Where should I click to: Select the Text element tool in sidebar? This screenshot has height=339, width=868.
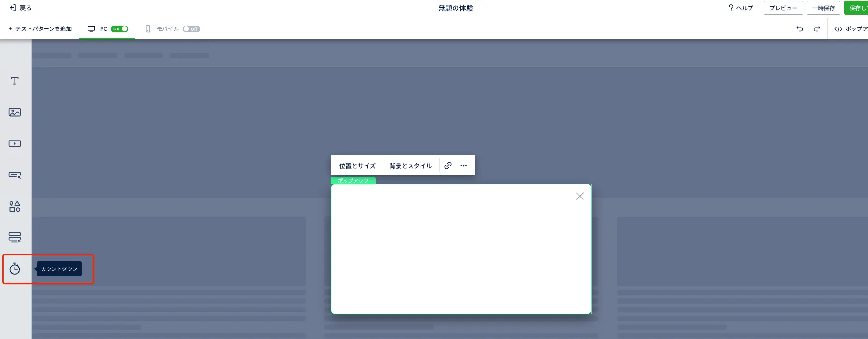coord(15,81)
